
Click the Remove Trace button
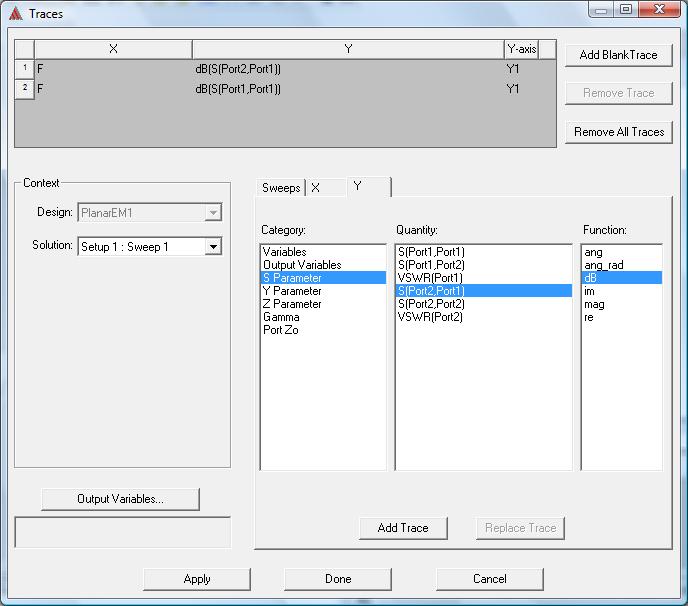tap(619, 93)
